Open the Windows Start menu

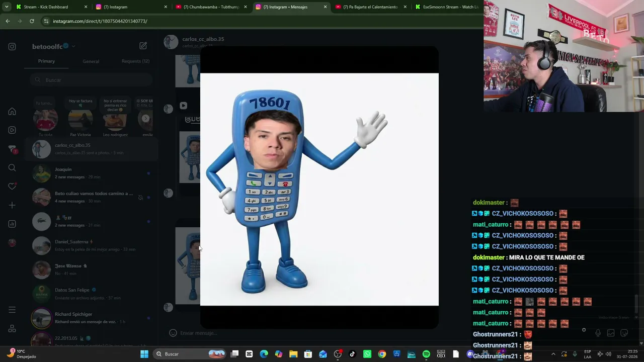point(144,354)
